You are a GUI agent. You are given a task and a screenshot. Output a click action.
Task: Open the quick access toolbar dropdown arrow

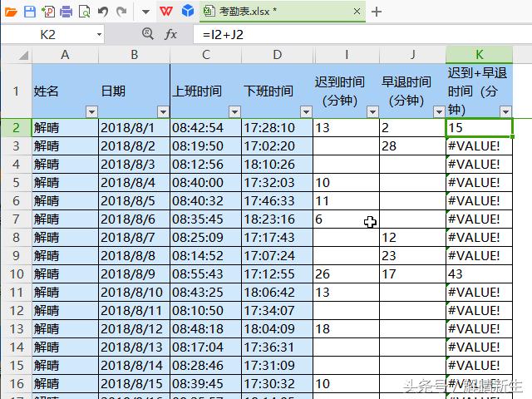coord(145,12)
